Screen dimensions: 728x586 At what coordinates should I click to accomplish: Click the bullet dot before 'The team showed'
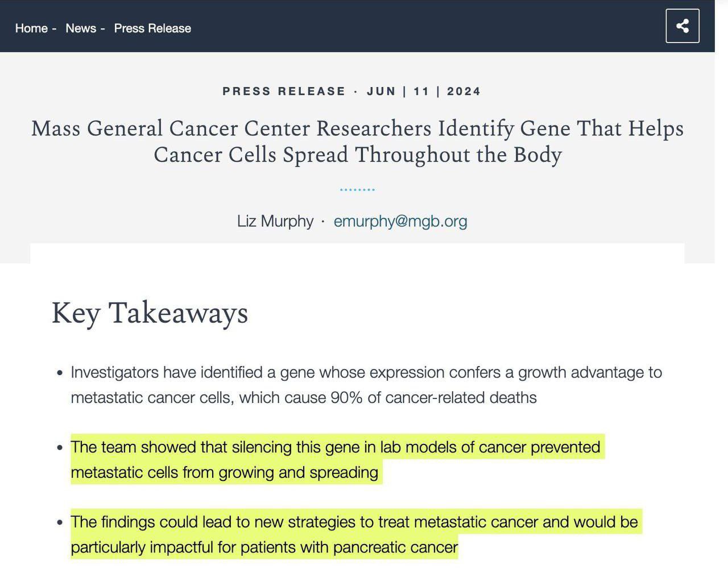60,448
